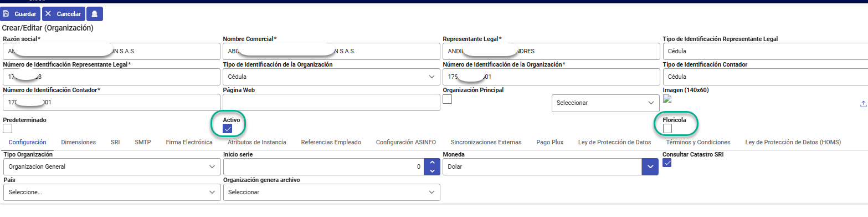Expand Tipo de Identificación de la Organización dropdown
The width and height of the screenshot is (868, 217).
click(331, 77)
